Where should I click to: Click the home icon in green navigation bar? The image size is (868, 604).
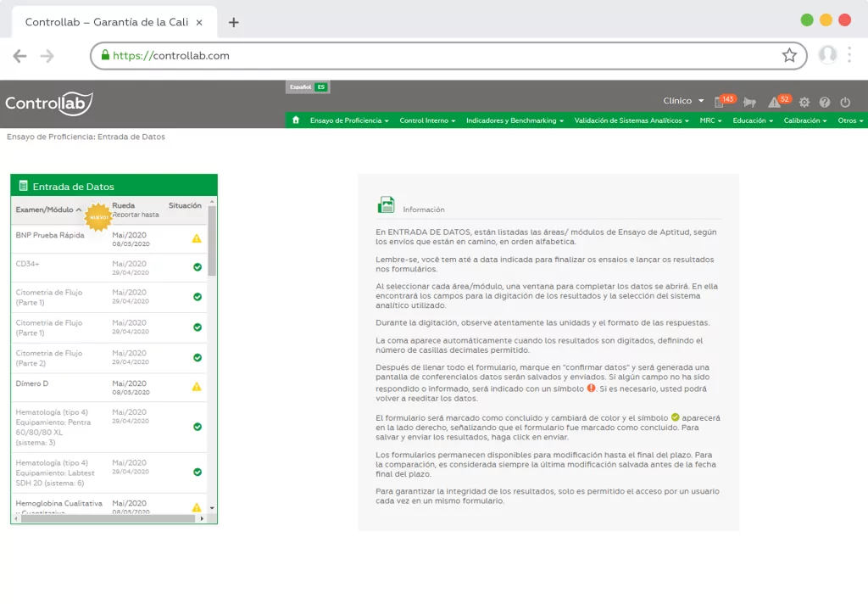click(x=296, y=120)
